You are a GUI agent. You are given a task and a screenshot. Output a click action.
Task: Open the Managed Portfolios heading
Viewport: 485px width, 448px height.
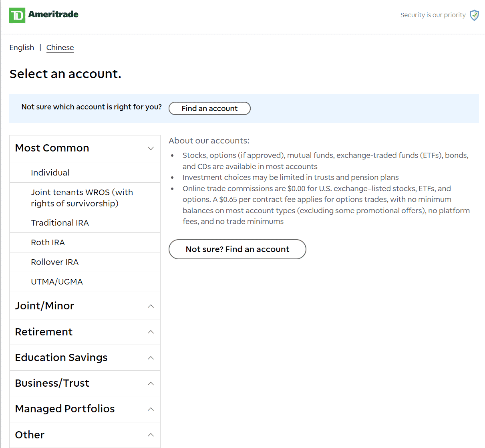click(x=65, y=409)
